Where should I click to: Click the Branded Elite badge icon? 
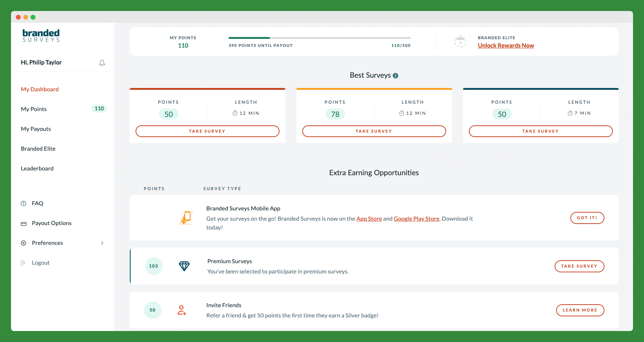(460, 41)
